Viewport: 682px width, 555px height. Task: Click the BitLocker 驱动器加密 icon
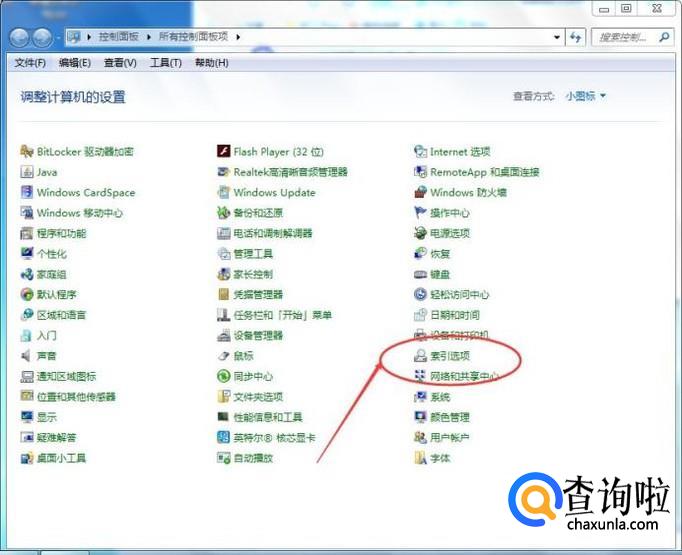click(27, 152)
